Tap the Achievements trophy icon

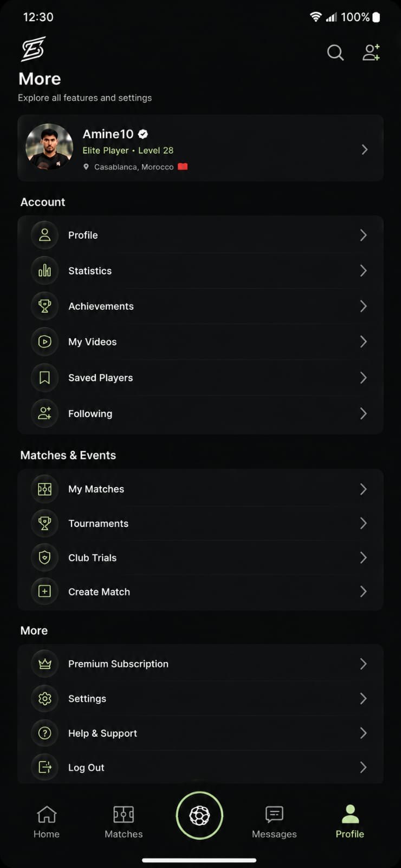click(45, 306)
